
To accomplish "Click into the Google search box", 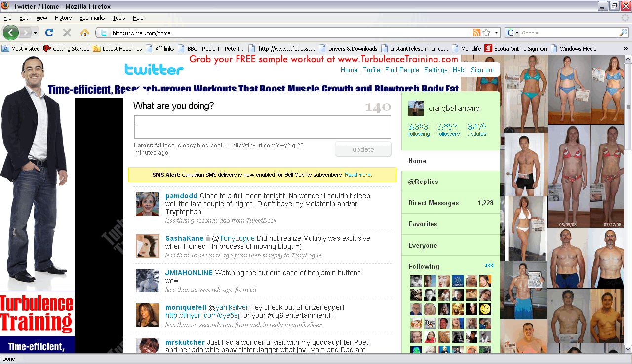I will [569, 33].
